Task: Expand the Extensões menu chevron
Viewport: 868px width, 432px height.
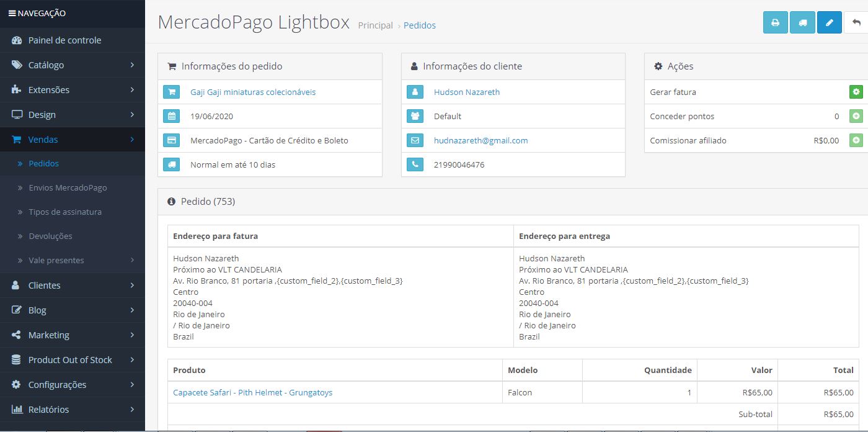Action: point(132,89)
